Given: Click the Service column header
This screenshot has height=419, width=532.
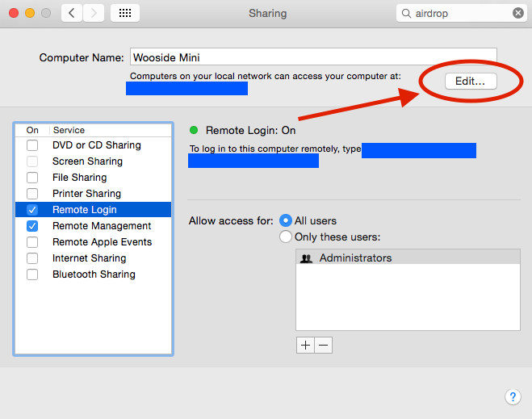Looking at the screenshot, I should [111, 130].
